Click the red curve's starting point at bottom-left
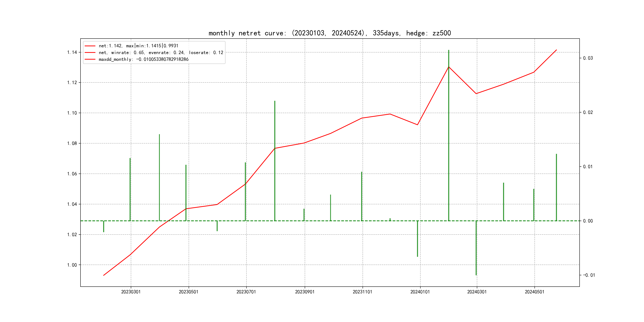Screen dimensions: 644x322 click(x=104, y=275)
